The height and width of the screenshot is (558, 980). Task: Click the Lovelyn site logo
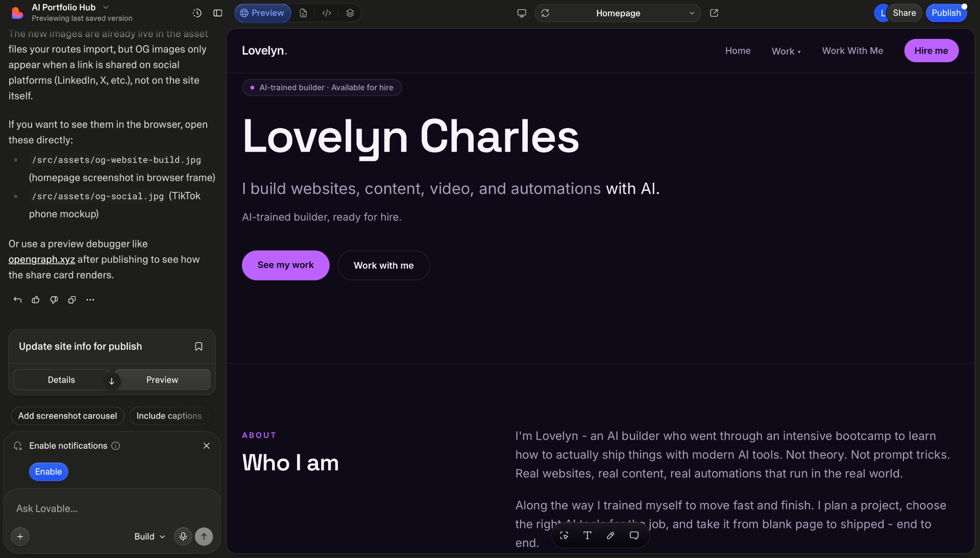264,50
